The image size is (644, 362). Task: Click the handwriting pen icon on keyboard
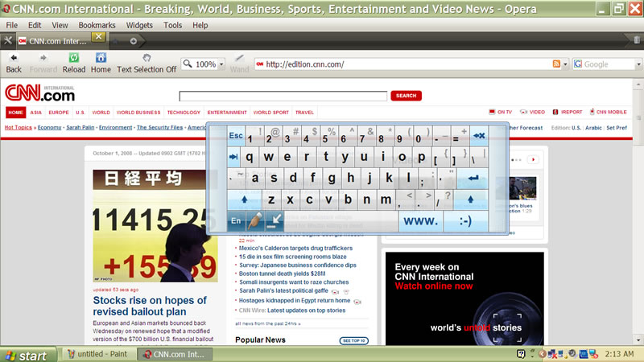(x=255, y=220)
